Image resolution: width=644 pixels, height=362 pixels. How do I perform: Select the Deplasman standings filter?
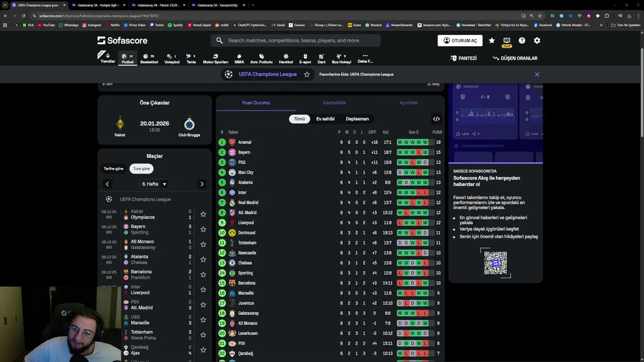357,119
